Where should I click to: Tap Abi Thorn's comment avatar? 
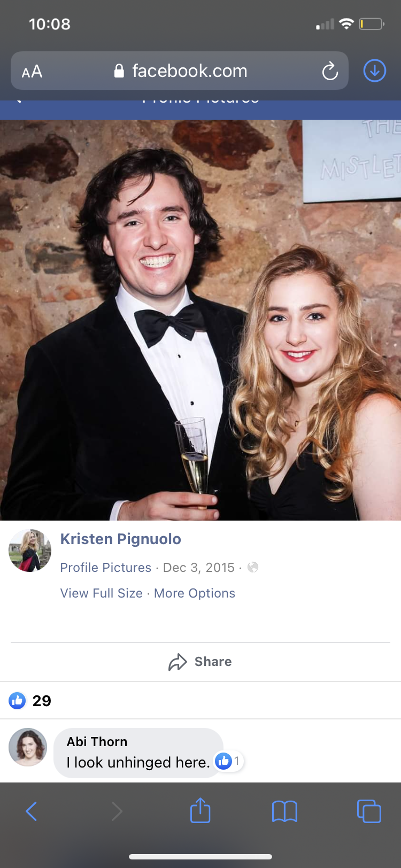28,747
